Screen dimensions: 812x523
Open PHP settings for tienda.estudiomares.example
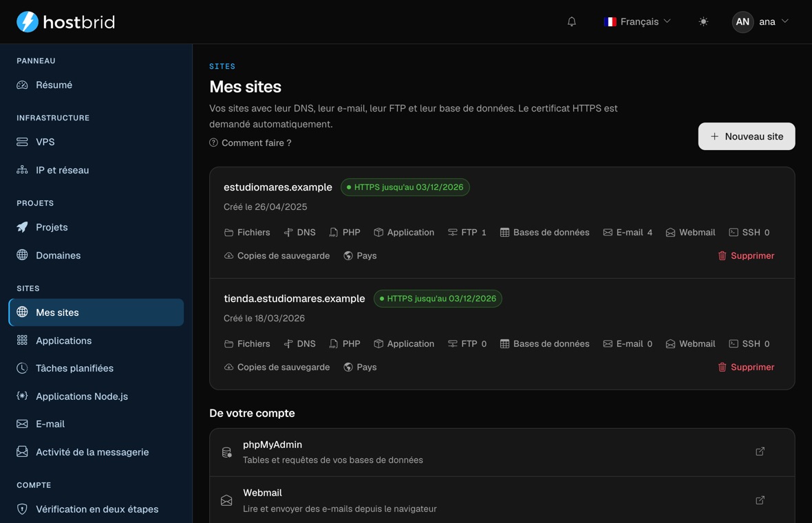[x=345, y=344]
